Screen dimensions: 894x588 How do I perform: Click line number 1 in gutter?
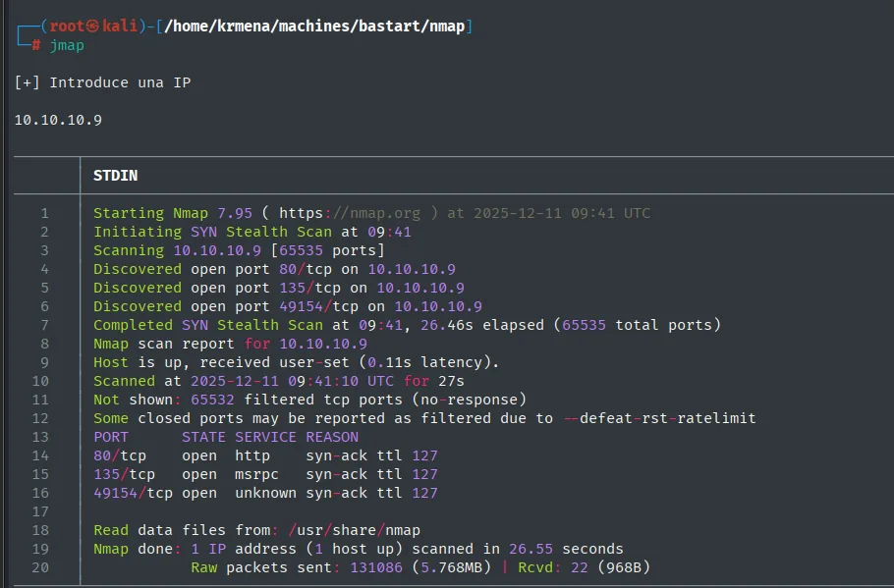pyautogui.click(x=44, y=213)
